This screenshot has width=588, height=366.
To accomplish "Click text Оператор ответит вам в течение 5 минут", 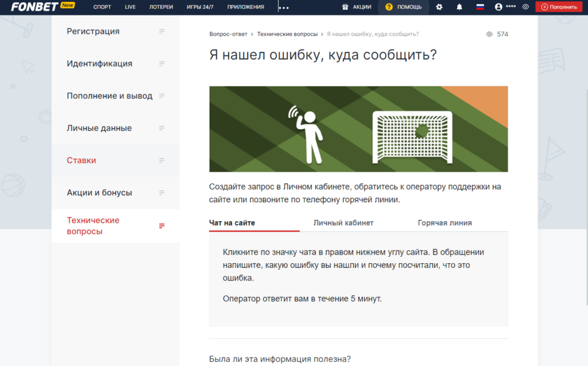I will [x=302, y=299].
